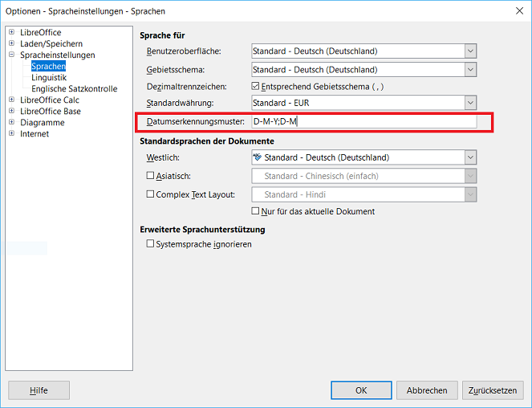Open the Standardwährung dropdown

point(470,103)
